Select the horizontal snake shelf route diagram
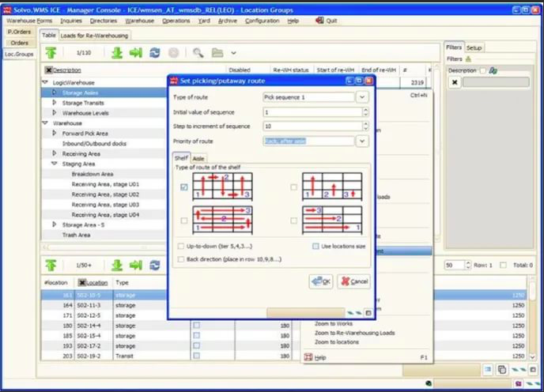This screenshot has height=392, width=544. pos(222,220)
